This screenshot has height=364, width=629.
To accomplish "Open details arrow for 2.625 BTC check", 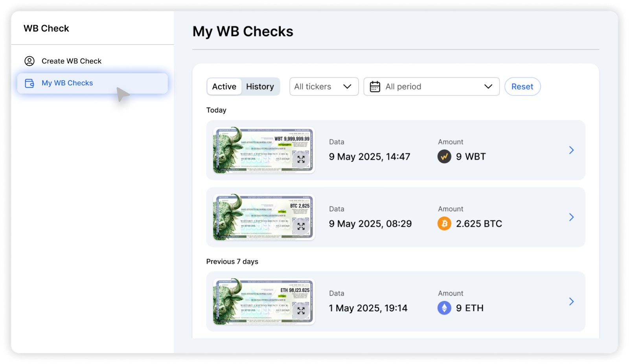I will (571, 217).
